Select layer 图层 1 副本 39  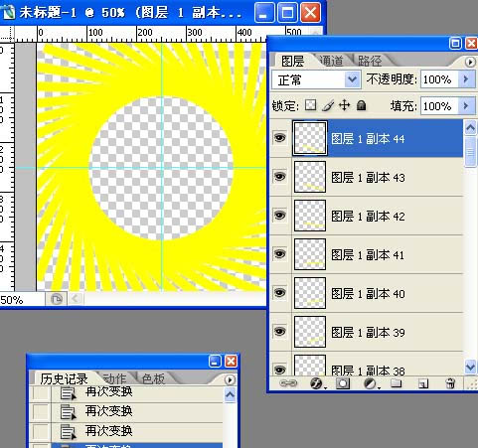[368, 333]
